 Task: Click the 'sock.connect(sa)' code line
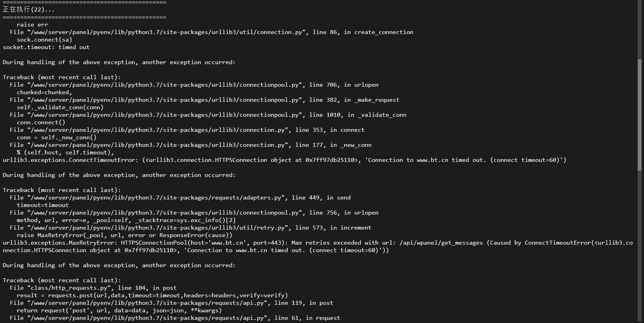44,40
